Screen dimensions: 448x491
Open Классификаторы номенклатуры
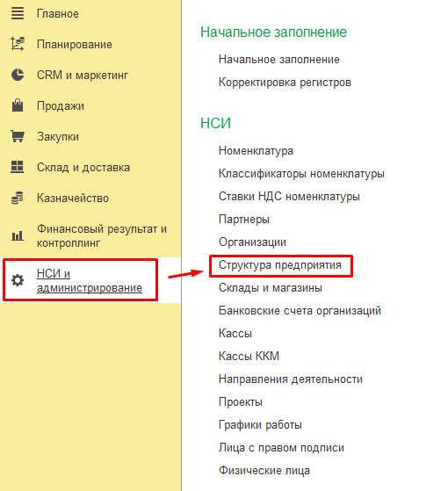[x=301, y=174]
